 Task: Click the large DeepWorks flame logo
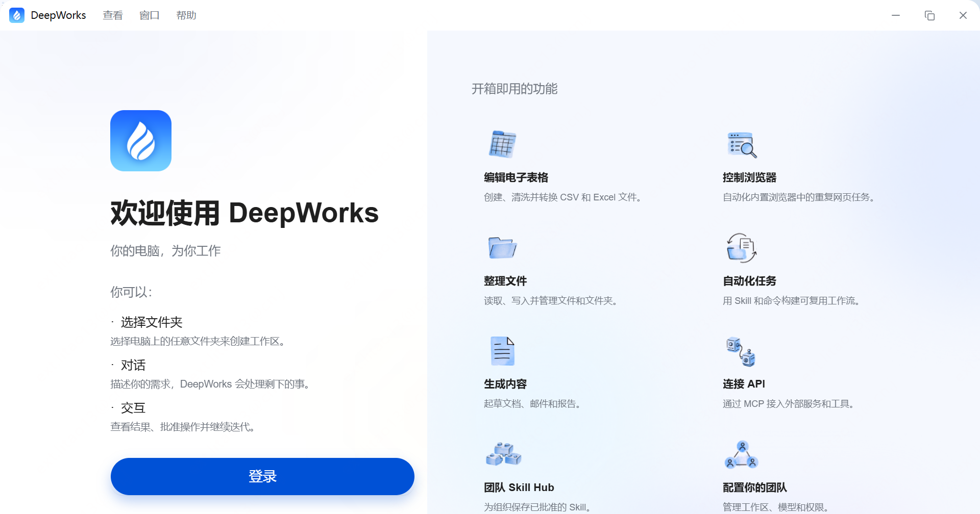pyautogui.click(x=141, y=141)
